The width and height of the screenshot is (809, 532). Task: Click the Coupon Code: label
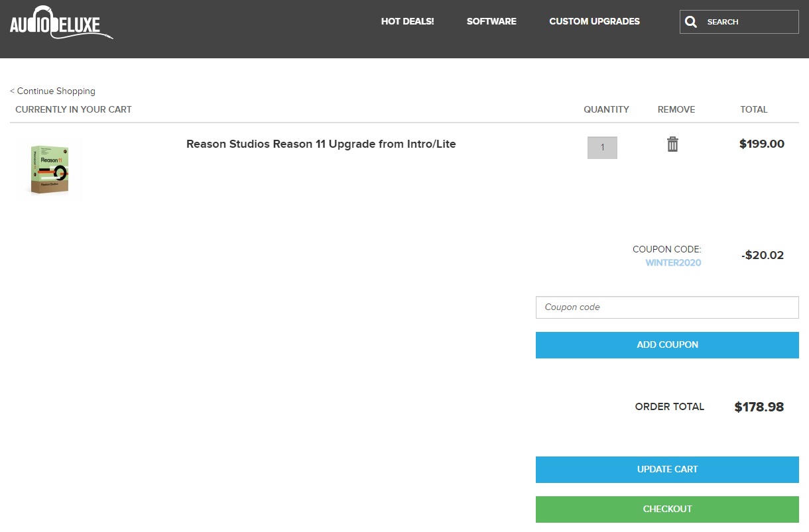(666, 250)
